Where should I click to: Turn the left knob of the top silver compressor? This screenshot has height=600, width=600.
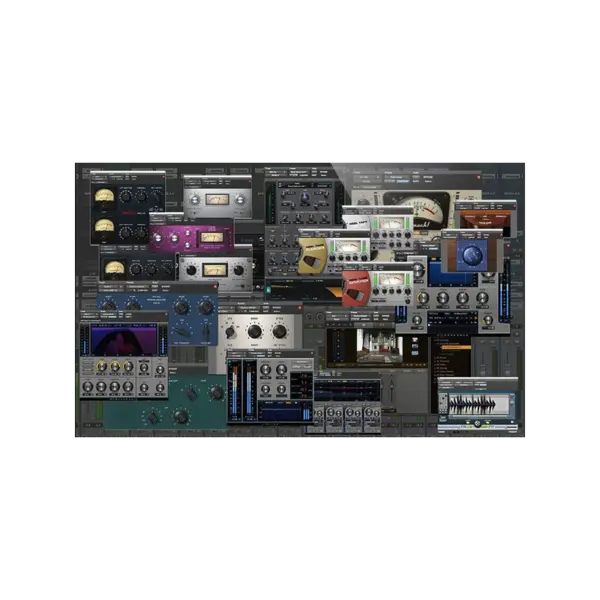[195, 199]
